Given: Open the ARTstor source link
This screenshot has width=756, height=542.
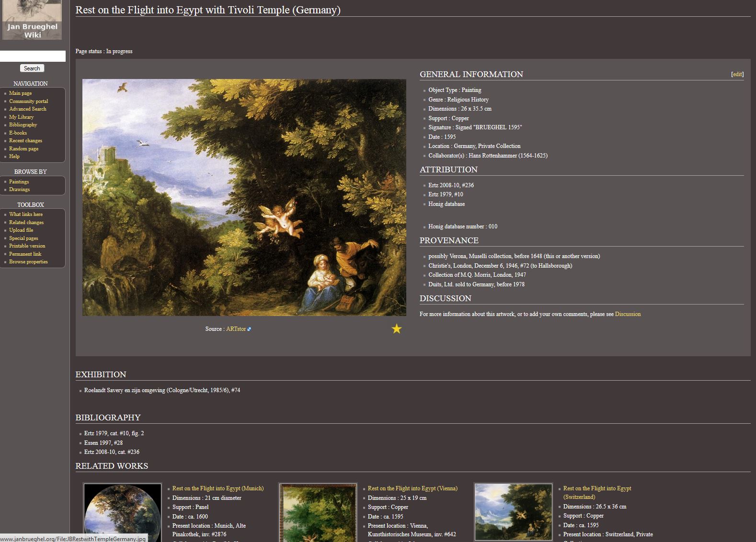Looking at the screenshot, I should pos(236,329).
